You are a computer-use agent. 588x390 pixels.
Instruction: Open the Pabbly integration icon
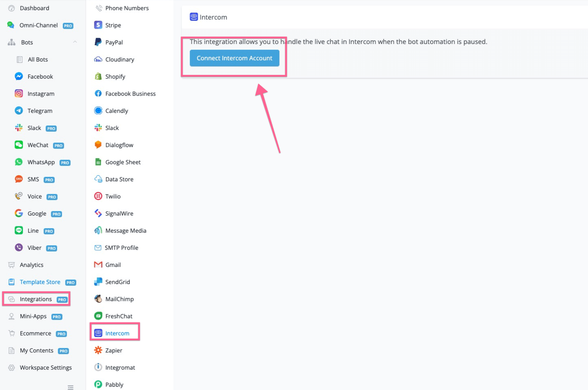[x=98, y=384]
